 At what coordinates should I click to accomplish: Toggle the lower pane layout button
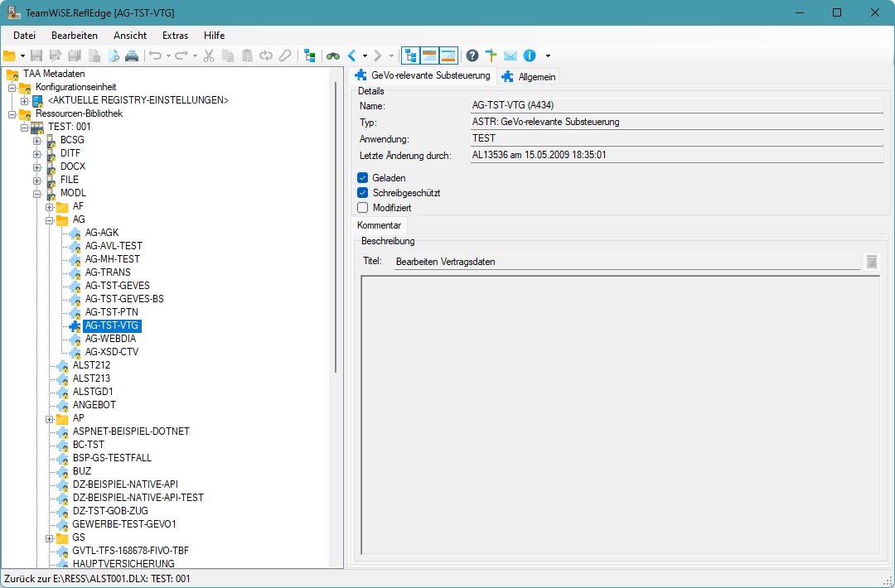point(448,55)
